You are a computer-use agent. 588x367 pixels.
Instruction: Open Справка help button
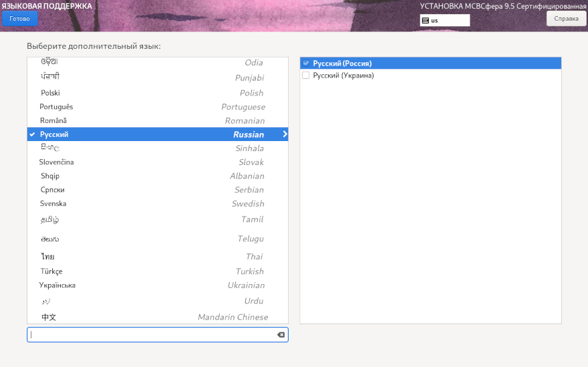(x=566, y=19)
